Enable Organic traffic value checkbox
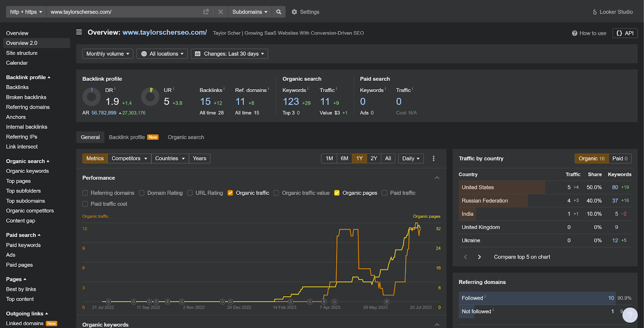The image size is (644, 328). 276,193
